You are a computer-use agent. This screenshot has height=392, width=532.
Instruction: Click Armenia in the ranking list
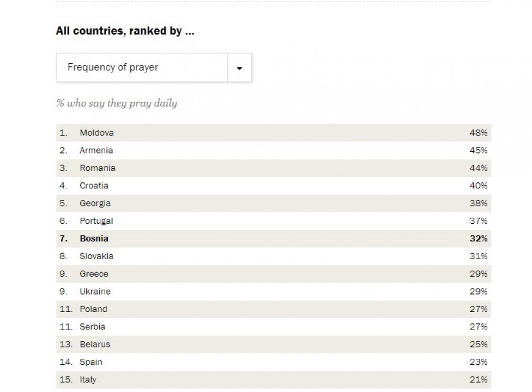point(96,150)
